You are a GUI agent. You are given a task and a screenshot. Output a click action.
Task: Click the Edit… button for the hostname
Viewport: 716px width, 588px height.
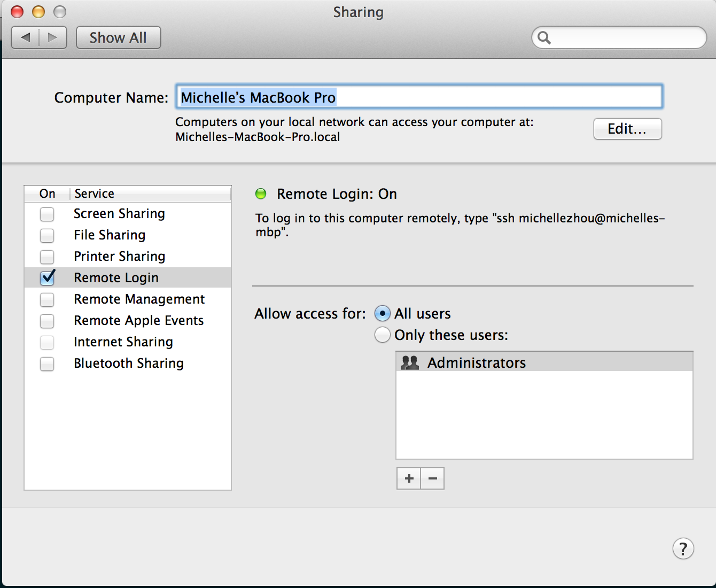627,129
